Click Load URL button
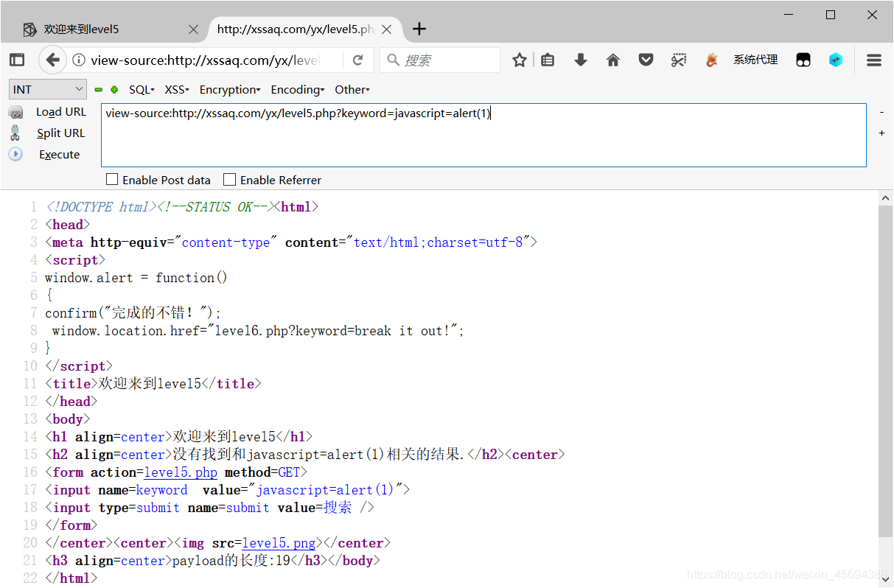 coord(61,112)
